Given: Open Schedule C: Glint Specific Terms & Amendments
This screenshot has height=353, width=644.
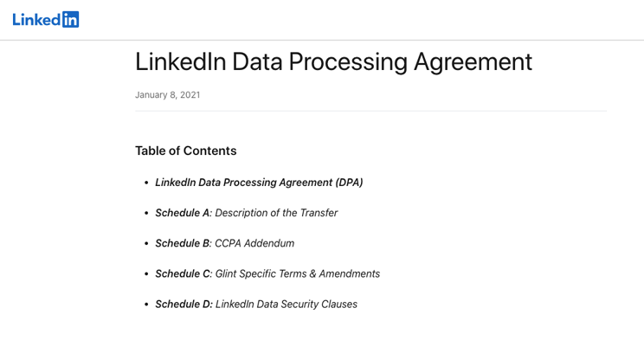Looking at the screenshot, I should pyautogui.click(x=267, y=273).
